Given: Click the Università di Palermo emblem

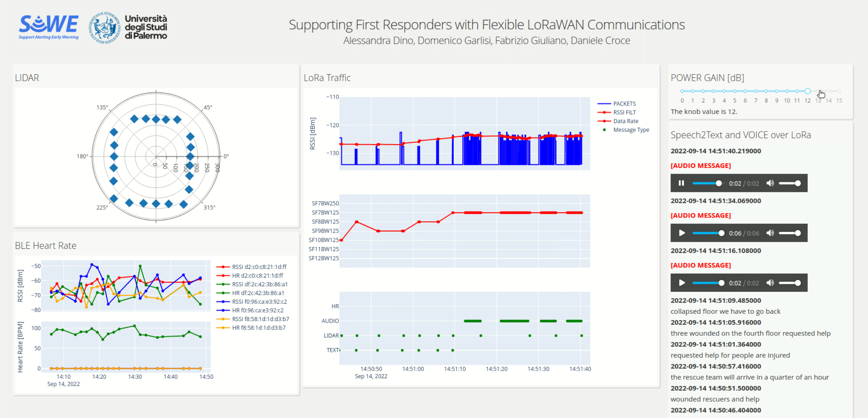Looking at the screenshot, I should tap(105, 28).
